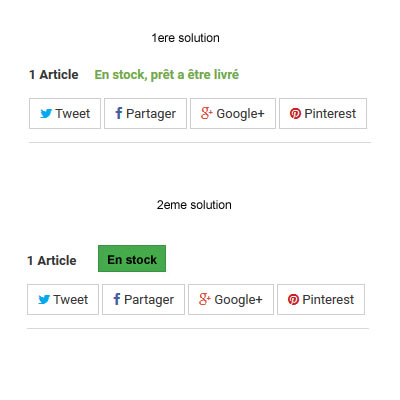Image resolution: width=400 pixels, height=400 pixels.
Task: Click Pinterest logo icon in second solution
Action: (293, 300)
